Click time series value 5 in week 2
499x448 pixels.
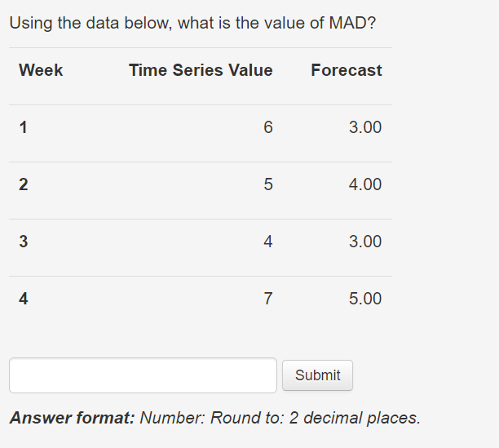pos(268,184)
